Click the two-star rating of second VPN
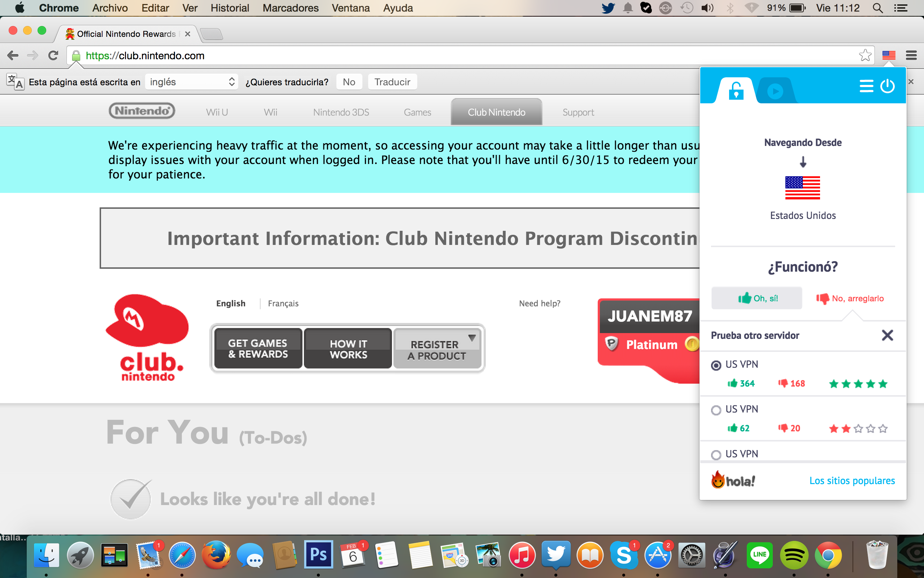 [x=858, y=428]
